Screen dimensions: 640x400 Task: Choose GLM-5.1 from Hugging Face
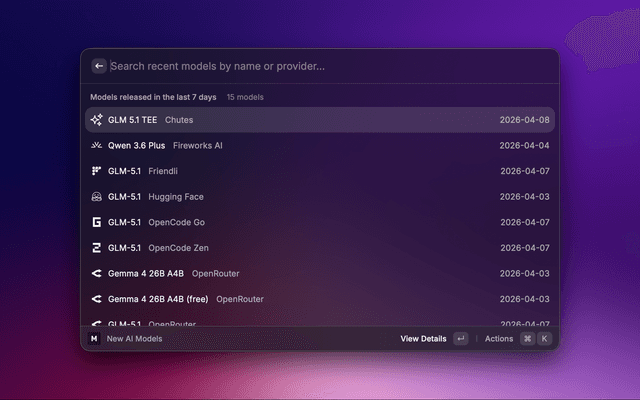[x=320, y=197]
